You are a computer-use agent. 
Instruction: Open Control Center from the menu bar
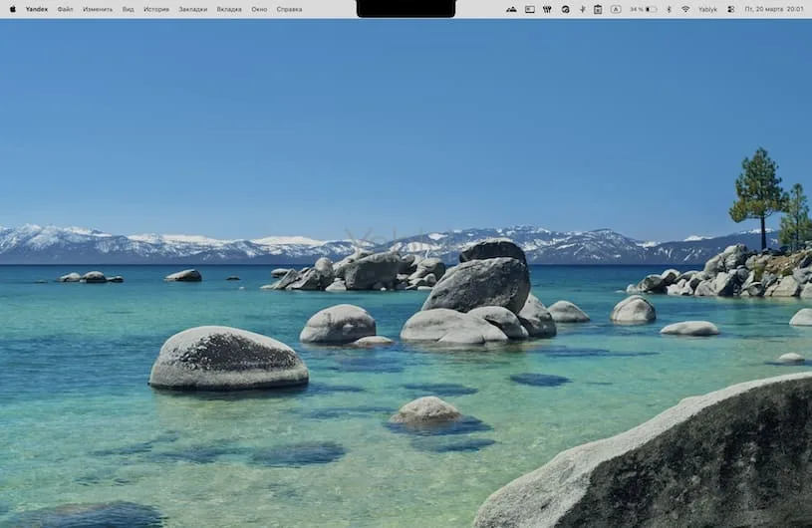coord(730,9)
